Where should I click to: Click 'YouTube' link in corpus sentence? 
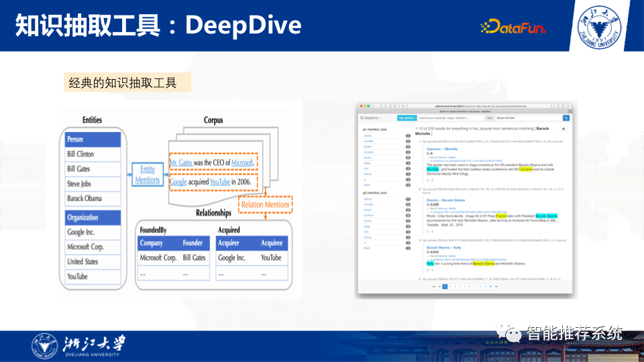tap(220, 182)
